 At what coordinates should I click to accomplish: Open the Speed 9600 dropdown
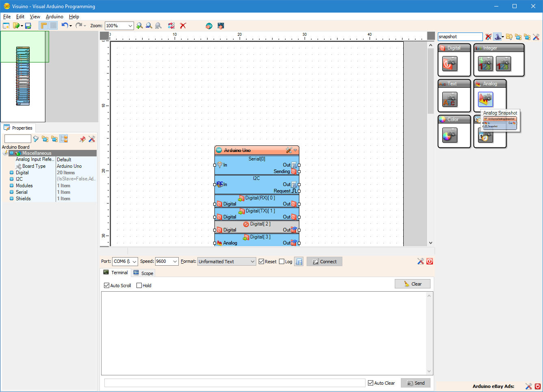(x=167, y=261)
